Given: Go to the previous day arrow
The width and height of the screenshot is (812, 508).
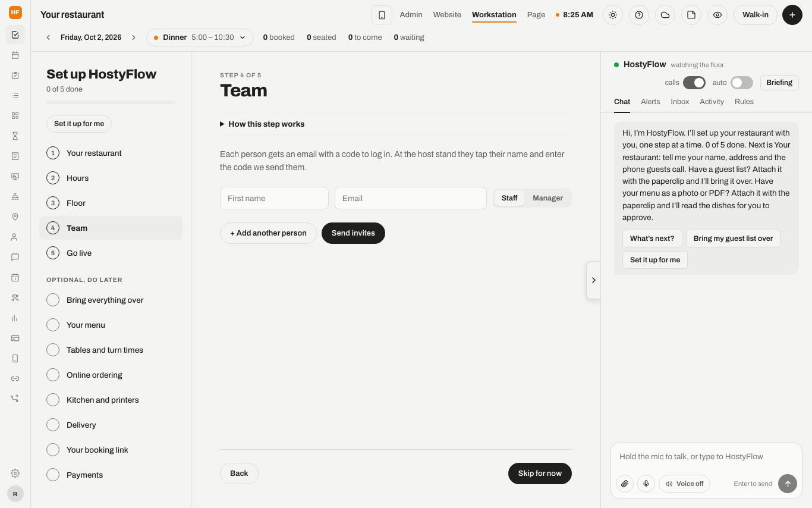Looking at the screenshot, I should [48, 37].
